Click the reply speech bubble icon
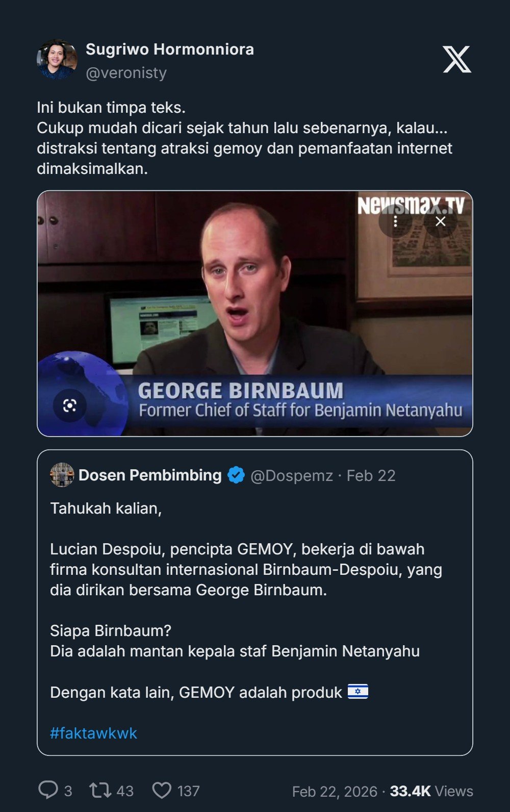This screenshot has width=510, height=812. pos(48,790)
